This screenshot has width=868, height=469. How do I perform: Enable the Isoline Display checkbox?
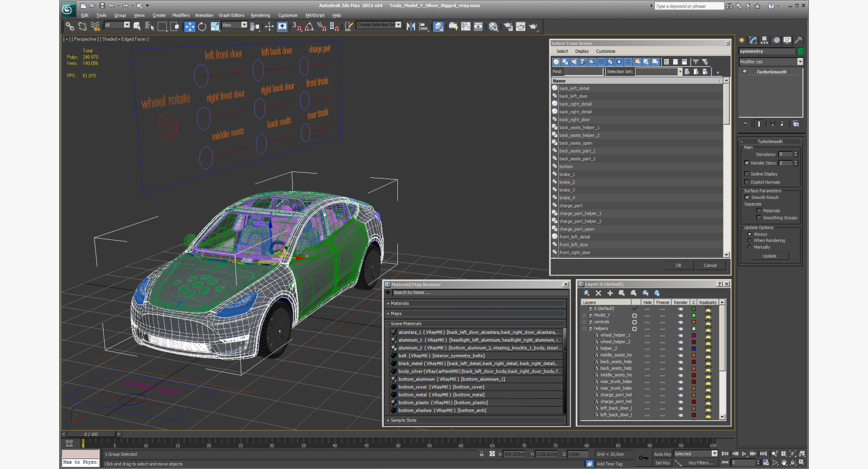(x=747, y=174)
